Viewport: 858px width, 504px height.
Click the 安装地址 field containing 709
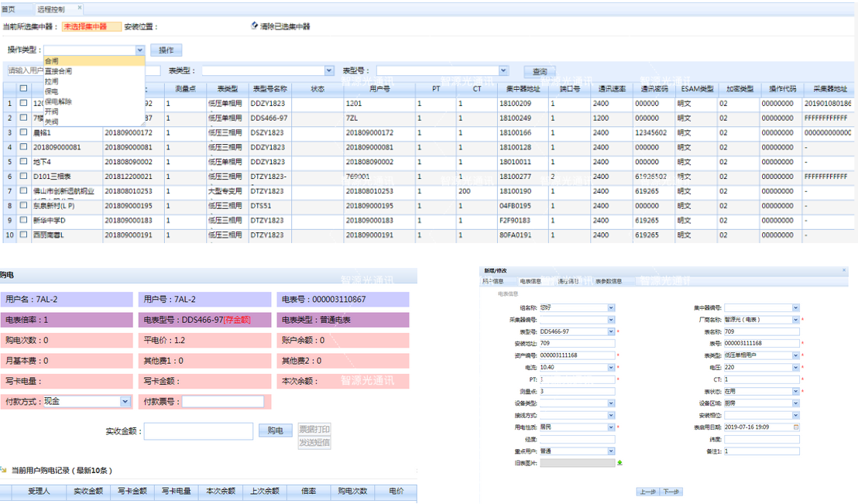[x=577, y=344]
